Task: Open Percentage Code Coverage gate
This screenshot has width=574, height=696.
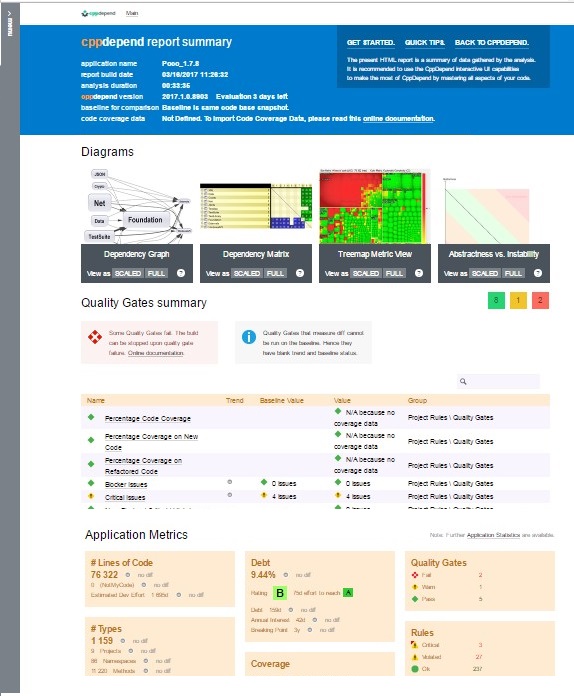Action: (148, 419)
